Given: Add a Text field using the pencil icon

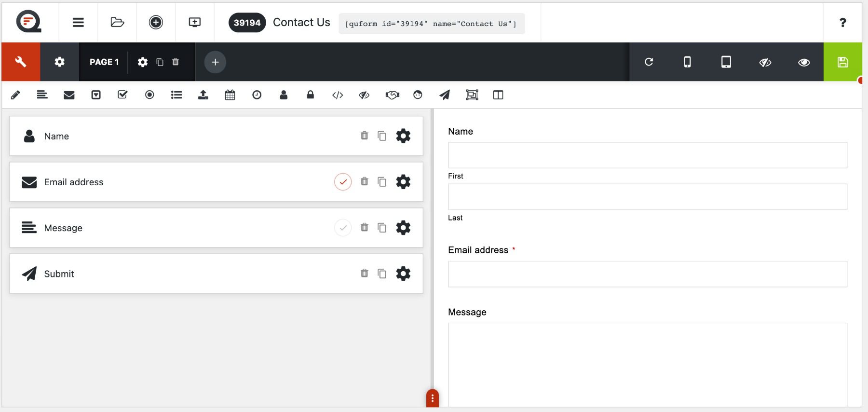Looking at the screenshot, I should click(15, 95).
